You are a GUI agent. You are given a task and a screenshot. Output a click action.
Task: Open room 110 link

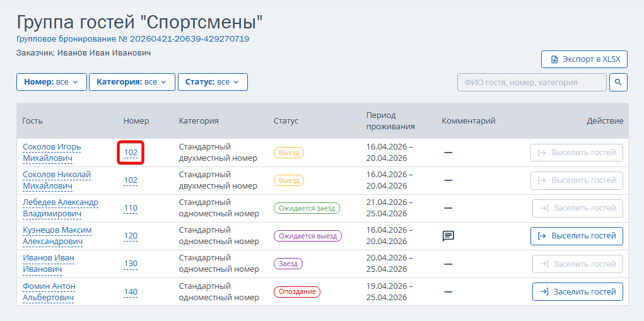point(131,208)
